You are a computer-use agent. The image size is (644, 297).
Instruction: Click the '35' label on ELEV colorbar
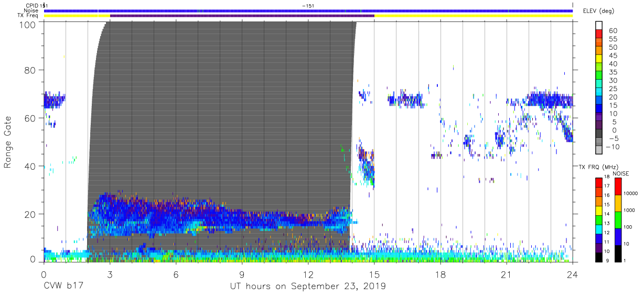pyautogui.click(x=613, y=72)
